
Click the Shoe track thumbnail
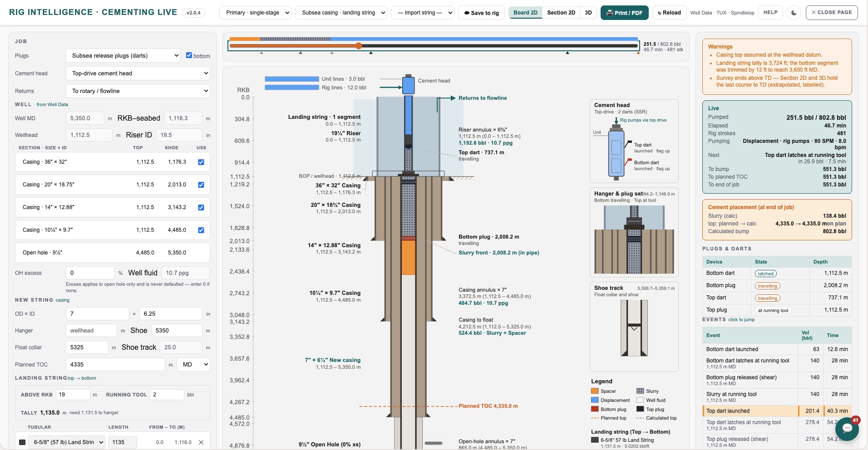coord(634,327)
